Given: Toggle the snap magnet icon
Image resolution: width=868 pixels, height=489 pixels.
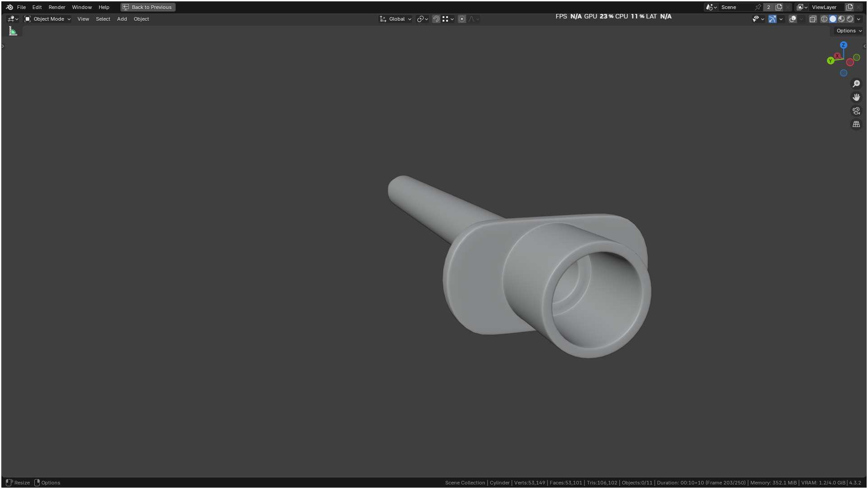Looking at the screenshot, I should point(436,19).
